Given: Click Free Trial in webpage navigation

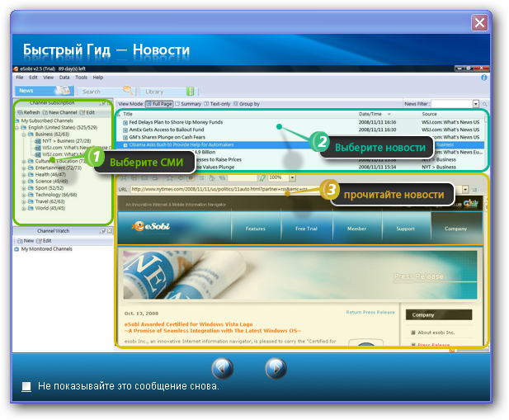Looking at the screenshot, I should coord(306,229).
